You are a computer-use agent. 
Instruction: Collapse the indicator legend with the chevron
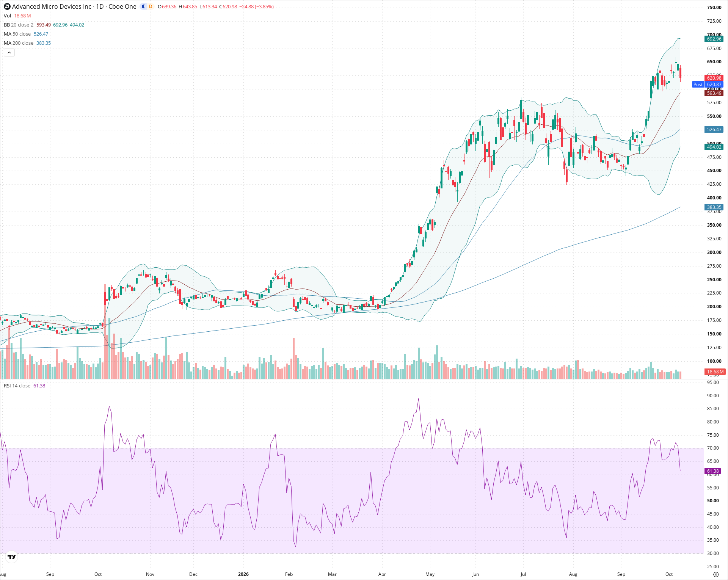(9, 53)
